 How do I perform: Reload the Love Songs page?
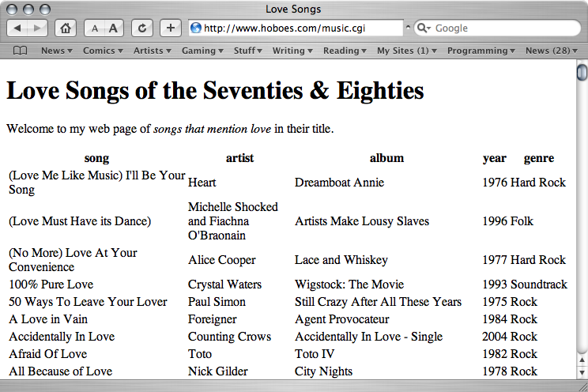[142, 28]
